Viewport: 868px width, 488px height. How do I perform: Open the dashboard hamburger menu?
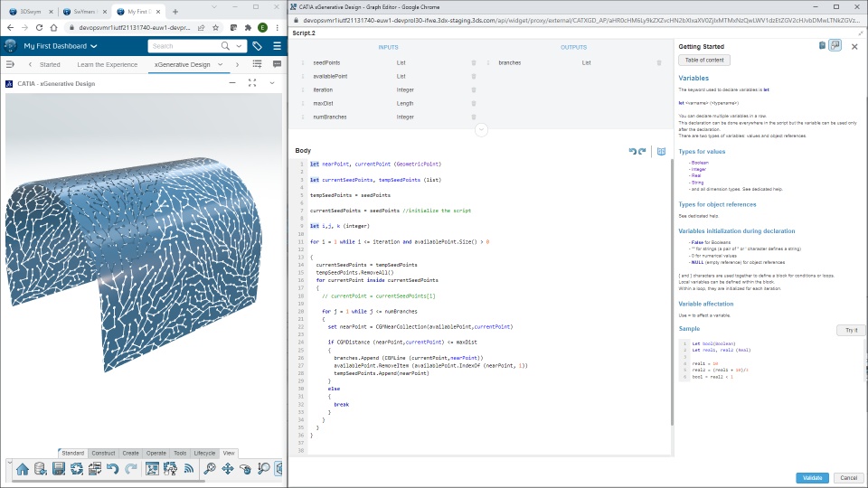pos(277,46)
